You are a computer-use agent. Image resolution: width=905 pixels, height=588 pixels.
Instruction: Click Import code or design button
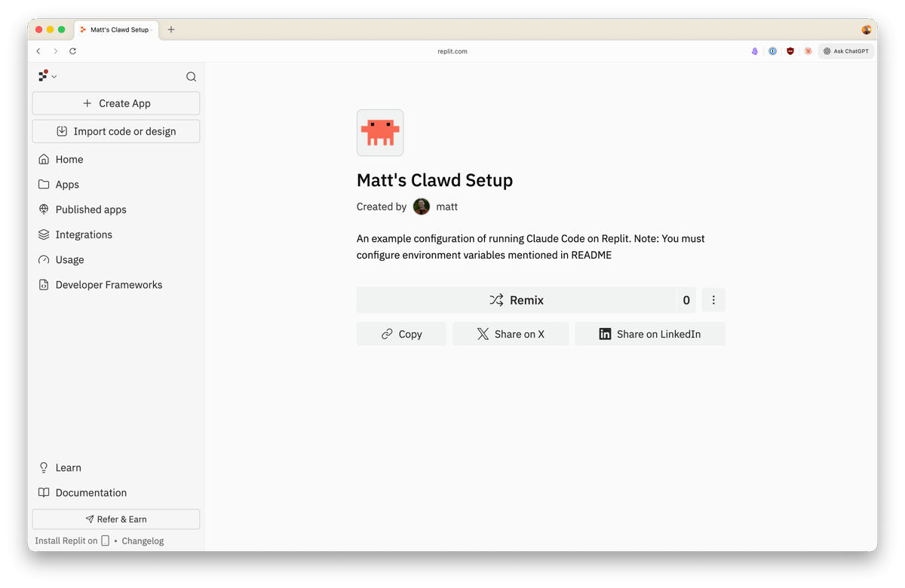point(116,131)
